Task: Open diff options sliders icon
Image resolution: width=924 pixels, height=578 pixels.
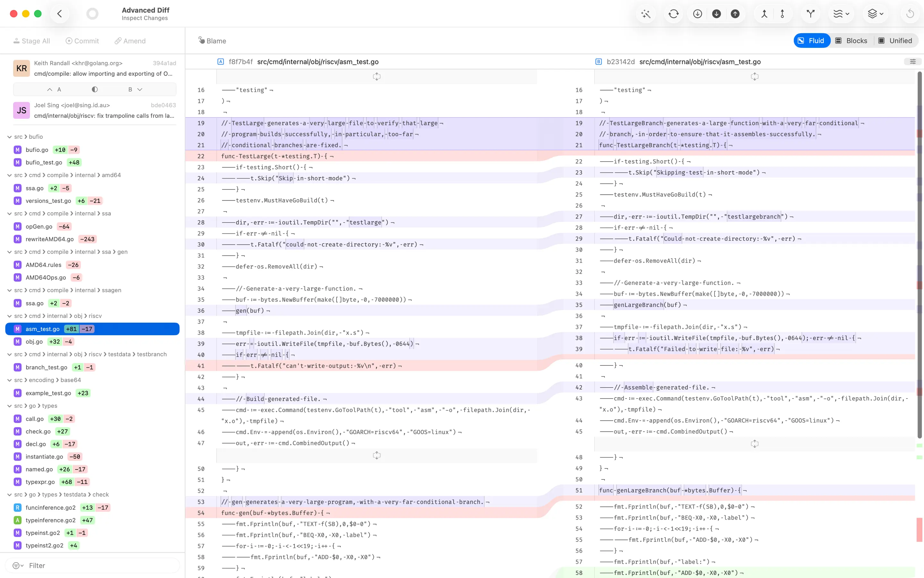Action: (x=912, y=62)
